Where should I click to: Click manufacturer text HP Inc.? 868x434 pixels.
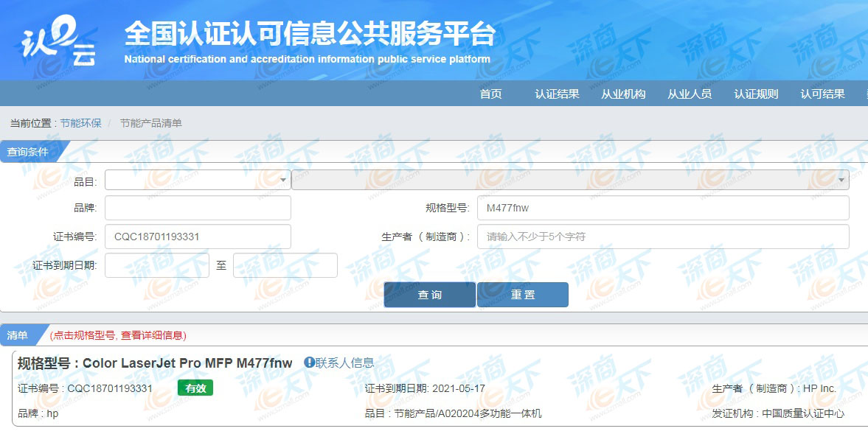click(x=819, y=388)
